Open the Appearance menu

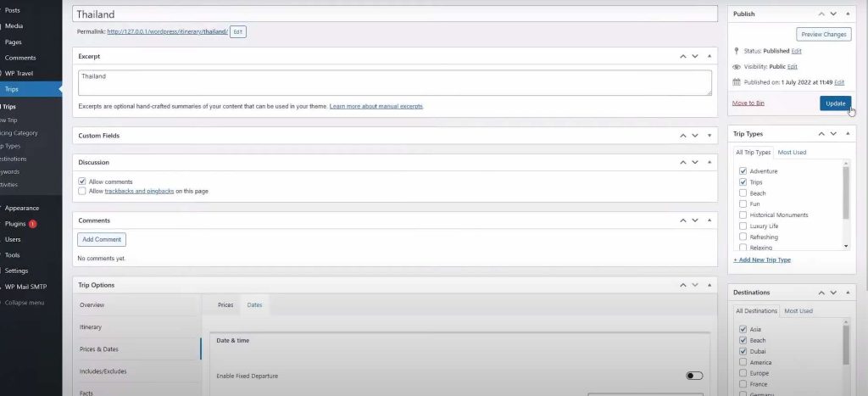point(21,209)
